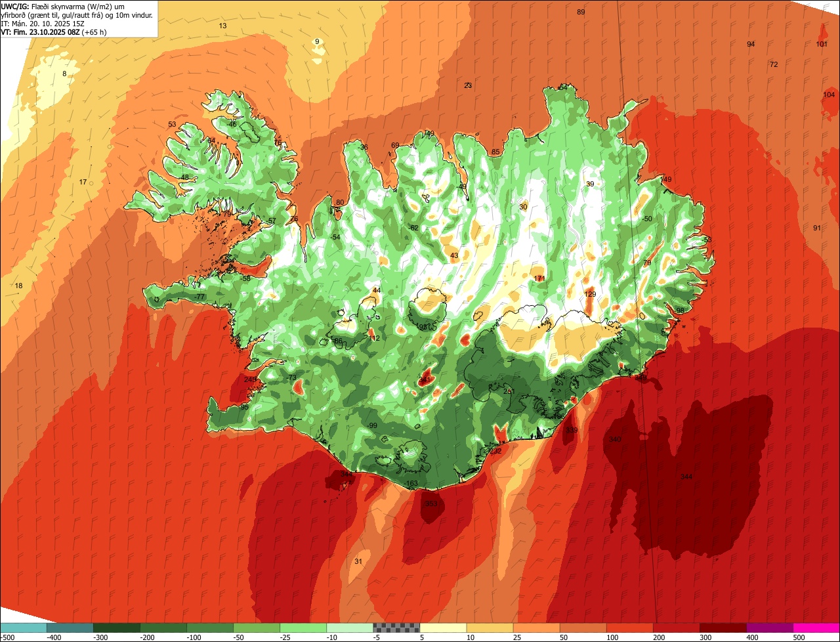Click the value 17 over western sea
Screen dimensions: 840x642
(x=83, y=182)
